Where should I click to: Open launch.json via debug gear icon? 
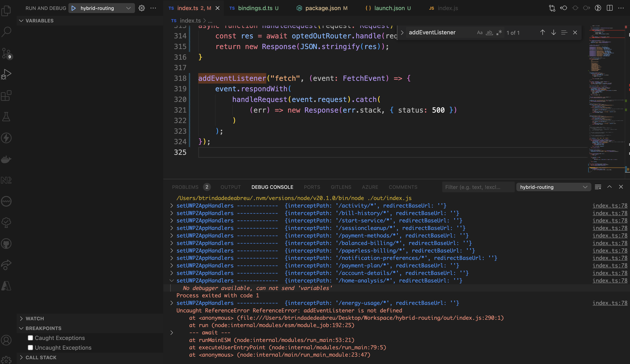(x=142, y=8)
